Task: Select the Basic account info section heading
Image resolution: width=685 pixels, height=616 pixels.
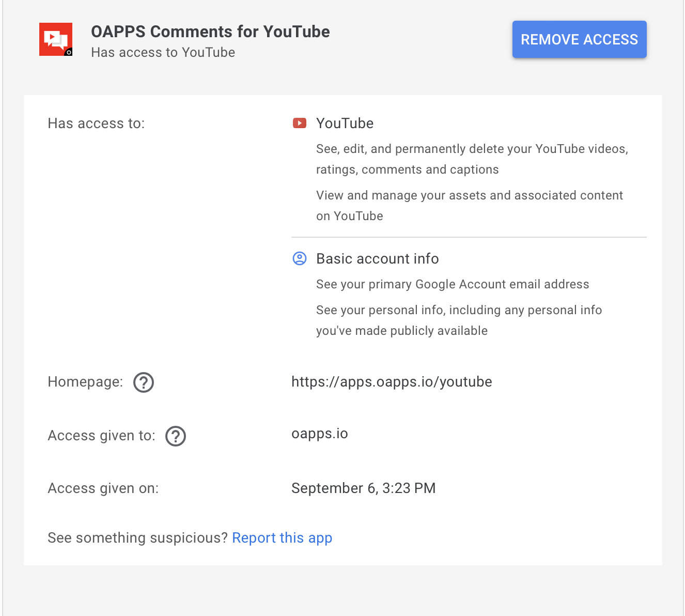Action: [x=377, y=258]
